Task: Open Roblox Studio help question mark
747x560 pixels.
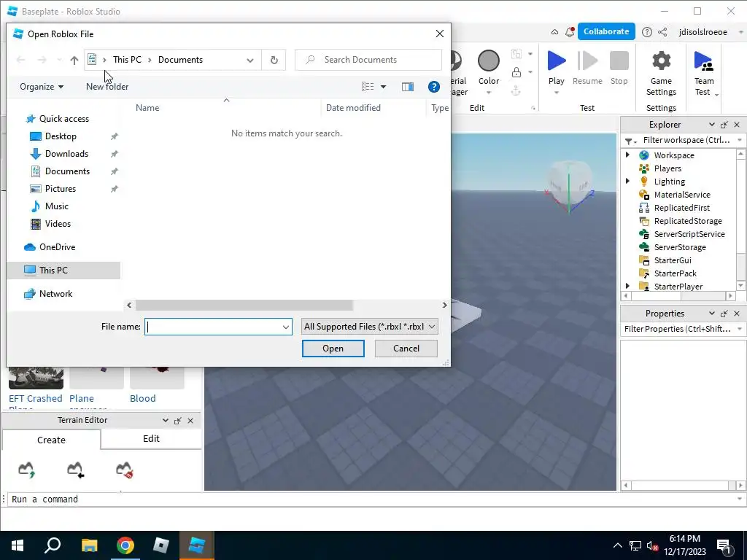Action: coord(646,32)
